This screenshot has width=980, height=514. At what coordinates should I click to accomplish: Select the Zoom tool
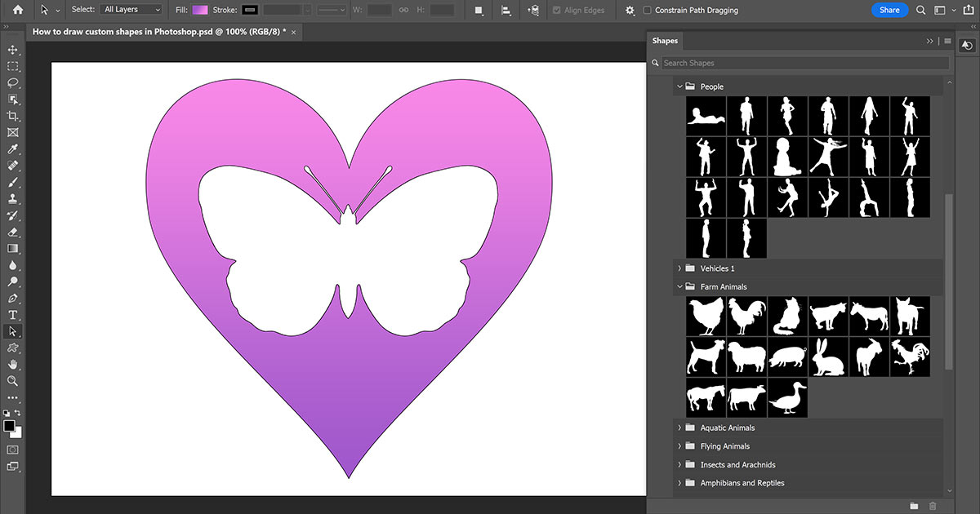tap(12, 381)
